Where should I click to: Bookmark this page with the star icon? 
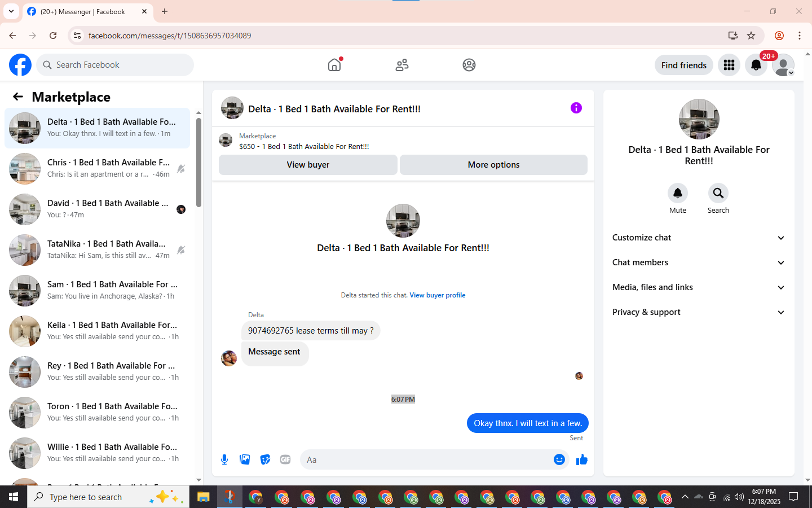point(751,36)
